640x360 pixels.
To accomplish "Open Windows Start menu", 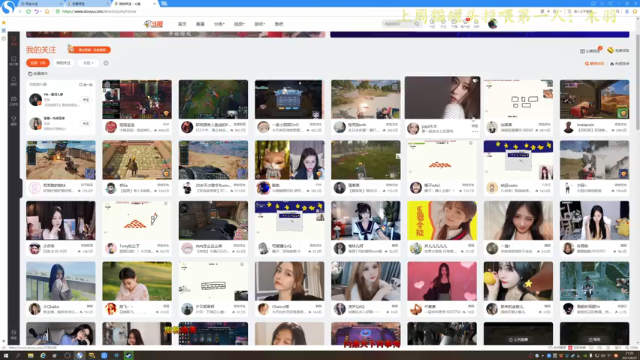I will (x=6, y=356).
